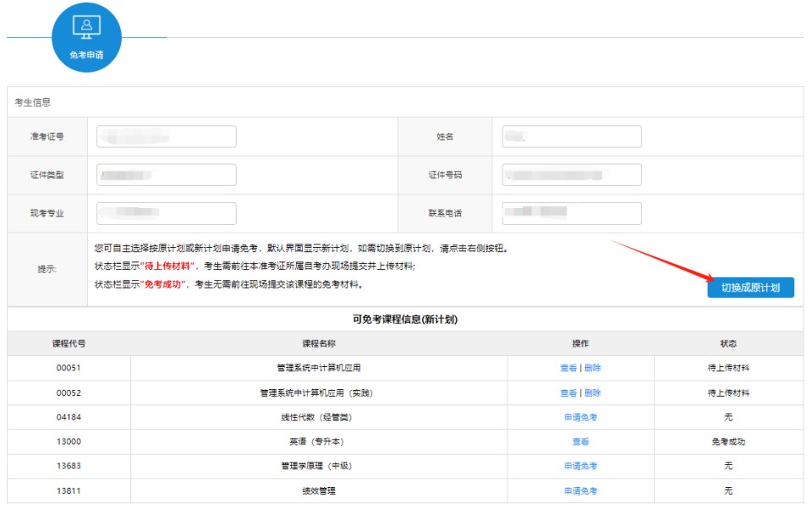
Task: Click the 课程代号 column header
Action: tap(69, 344)
